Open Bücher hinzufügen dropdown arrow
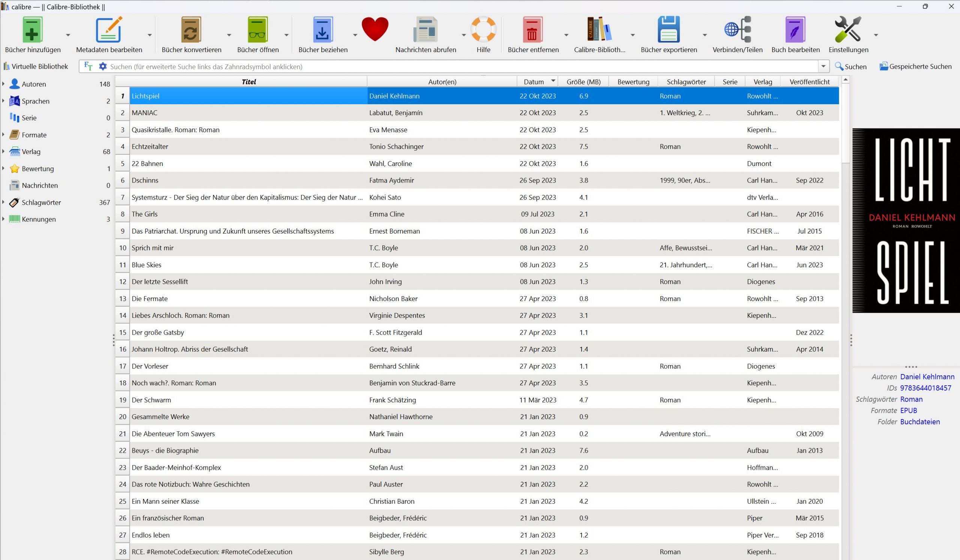The height and width of the screenshot is (560, 960). pos(68,35)
